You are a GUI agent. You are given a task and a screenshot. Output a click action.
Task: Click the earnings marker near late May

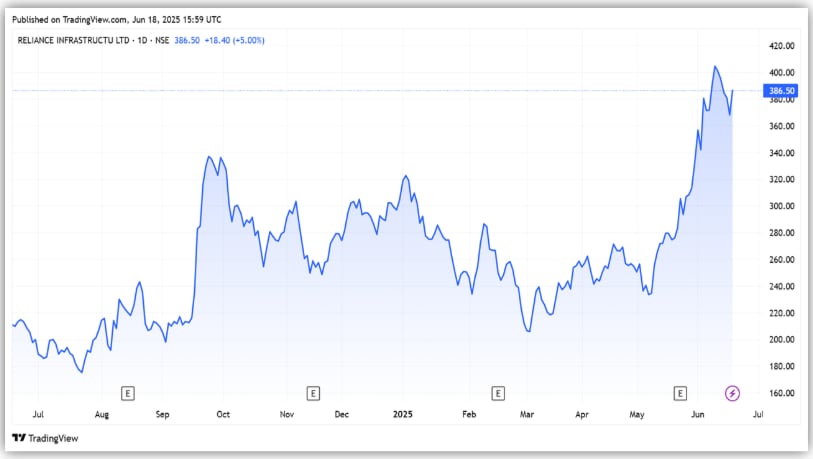coord(680,394)
